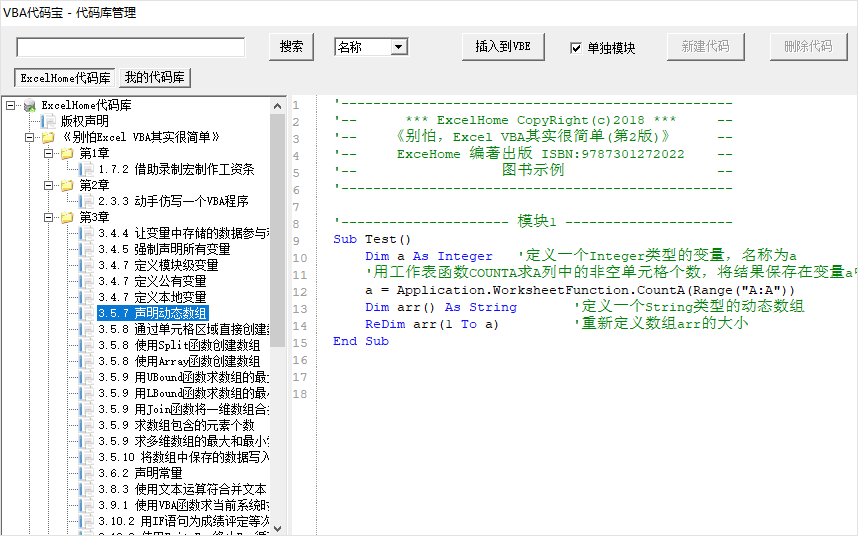Click the code icon for 3.4.5 强制声明所有变量

pyautogui.click(x=86, y=249)
